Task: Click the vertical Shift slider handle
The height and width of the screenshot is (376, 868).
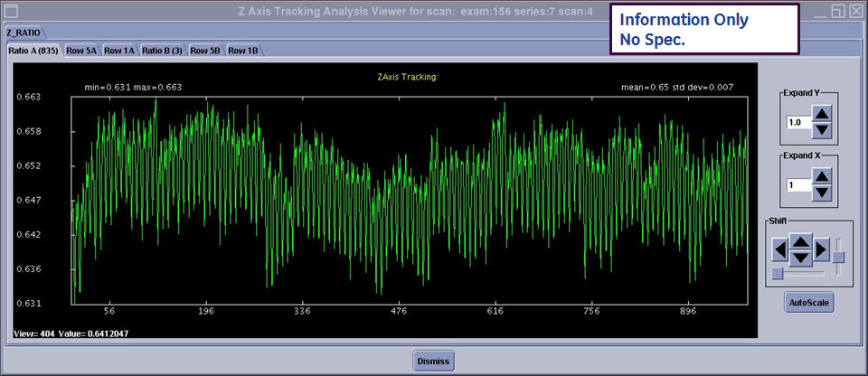Action: pos(838,258)
